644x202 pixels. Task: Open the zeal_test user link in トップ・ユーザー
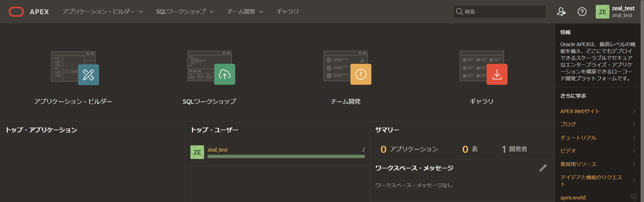pyautogui.click(x=218, y=150)
